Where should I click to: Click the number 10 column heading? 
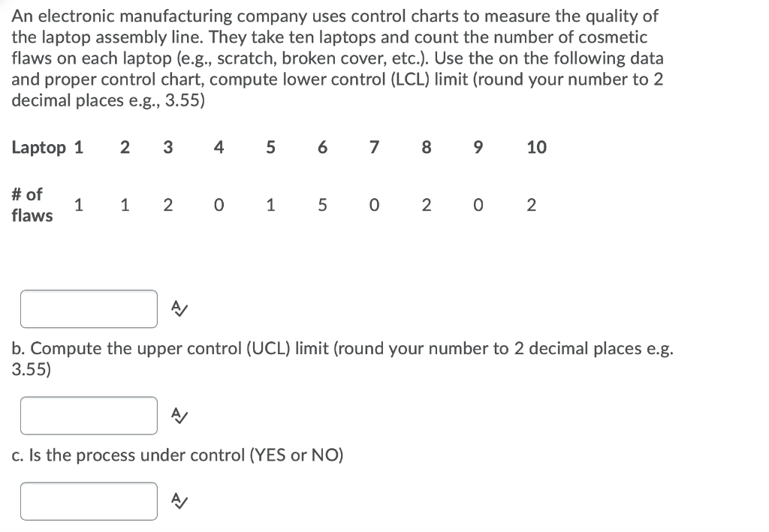coord(536,148)
